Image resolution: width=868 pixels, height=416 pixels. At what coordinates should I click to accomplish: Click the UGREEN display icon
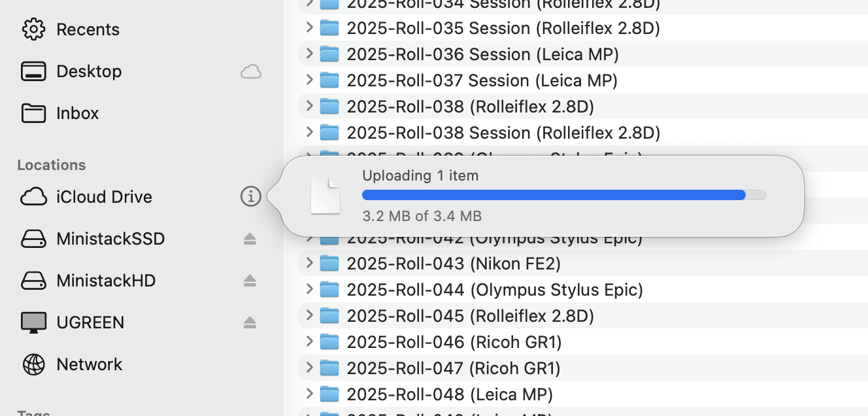pos(34,322)
